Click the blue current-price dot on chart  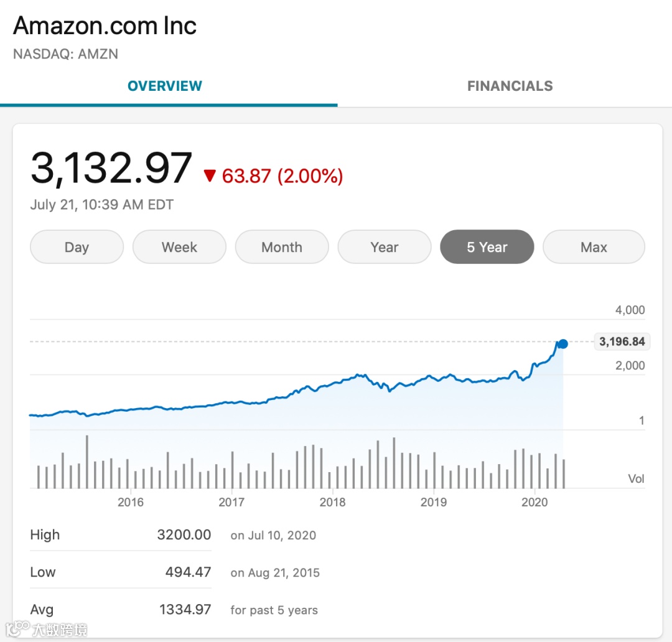point(563,343)
